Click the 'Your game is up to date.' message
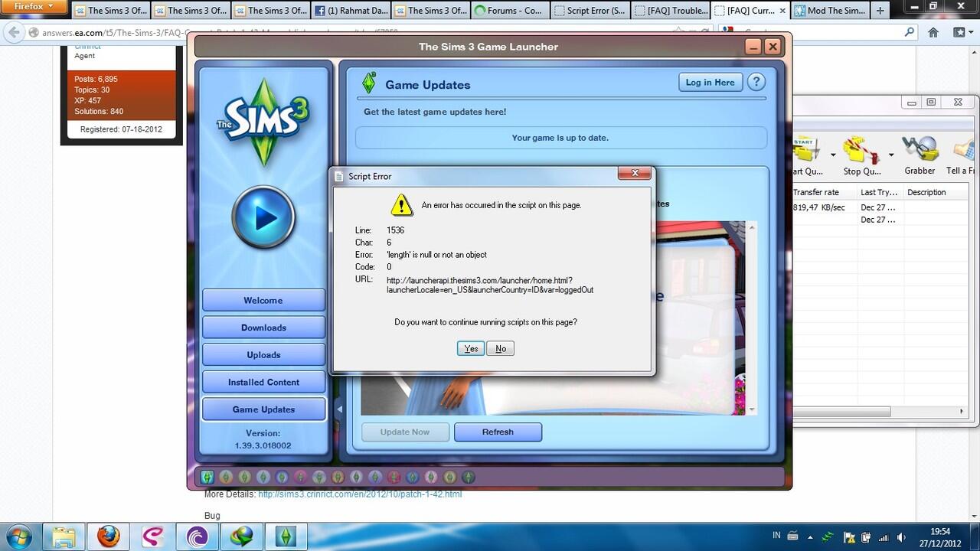Image resolution: width=980 pixels, height=551 pixels. coord(560,138)
